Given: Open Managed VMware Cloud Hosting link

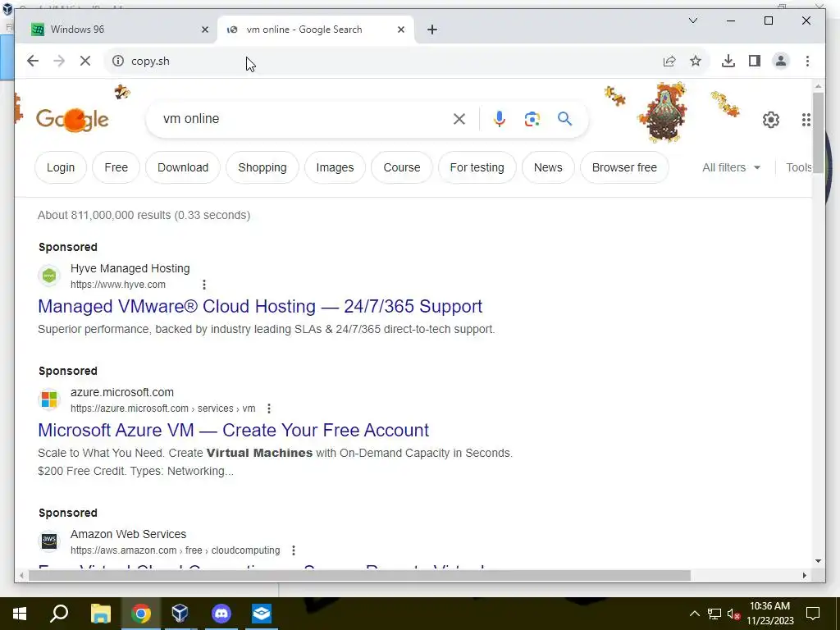Looking at the screenshot, I should 260,307.
